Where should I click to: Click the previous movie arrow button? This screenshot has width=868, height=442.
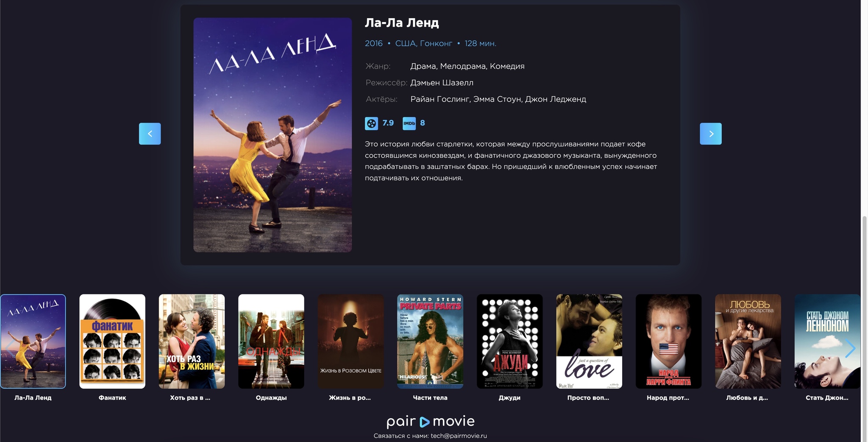tap(150, 134)
